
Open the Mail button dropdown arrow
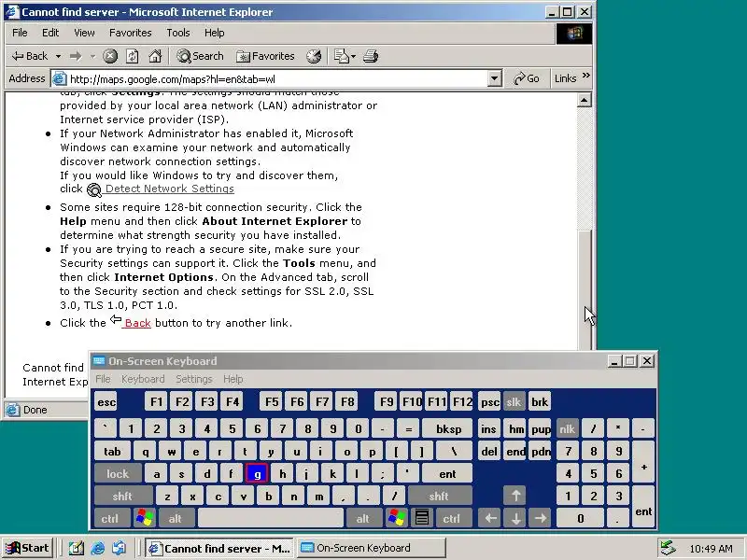pos(353,57)
